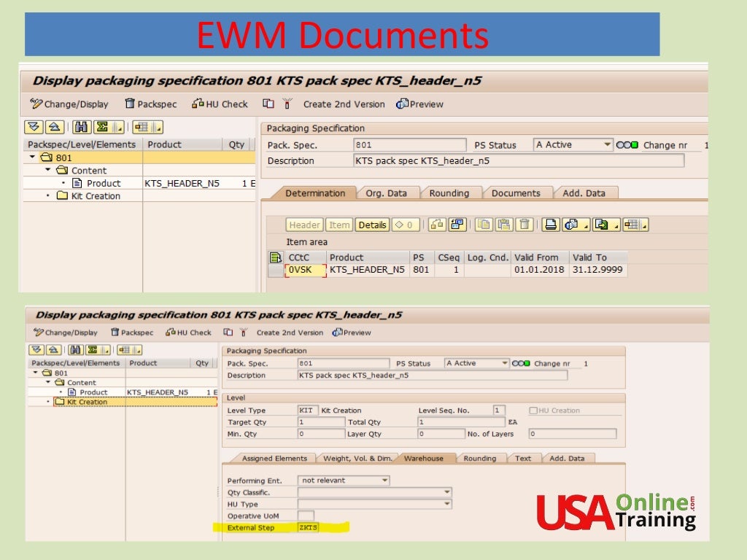
Task: Collapse the 801 tree node in upper screen
Action: pos(32,157)
